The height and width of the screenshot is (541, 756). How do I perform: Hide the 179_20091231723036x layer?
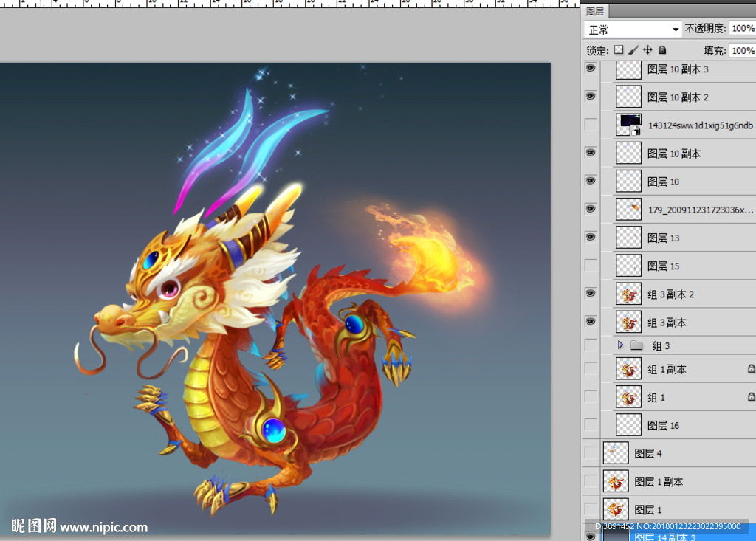coord(591,210)
